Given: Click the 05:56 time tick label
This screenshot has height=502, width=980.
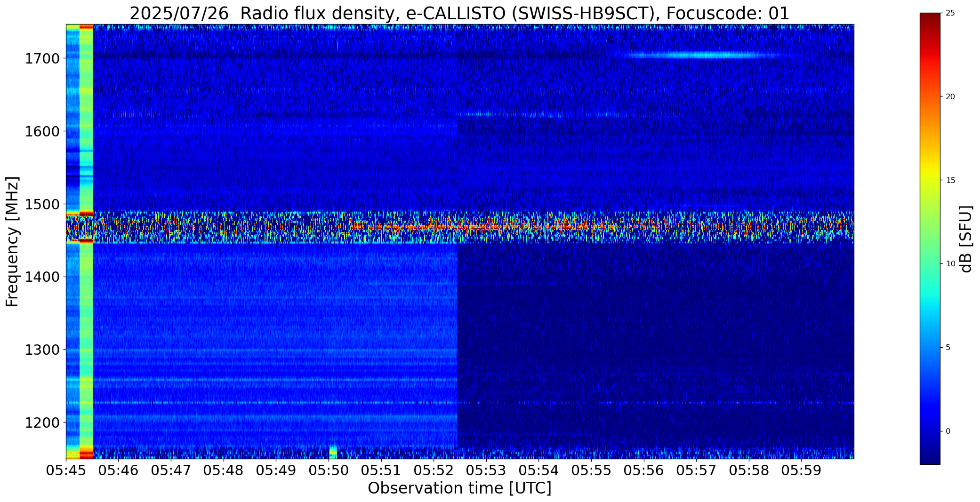Looking at the screenshot, I should [x=644, y=470].
